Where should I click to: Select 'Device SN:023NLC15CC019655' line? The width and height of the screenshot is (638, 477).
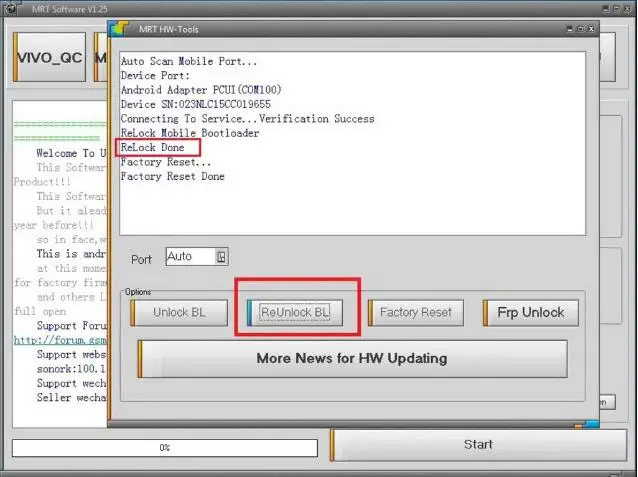click(x=196, y=105)
